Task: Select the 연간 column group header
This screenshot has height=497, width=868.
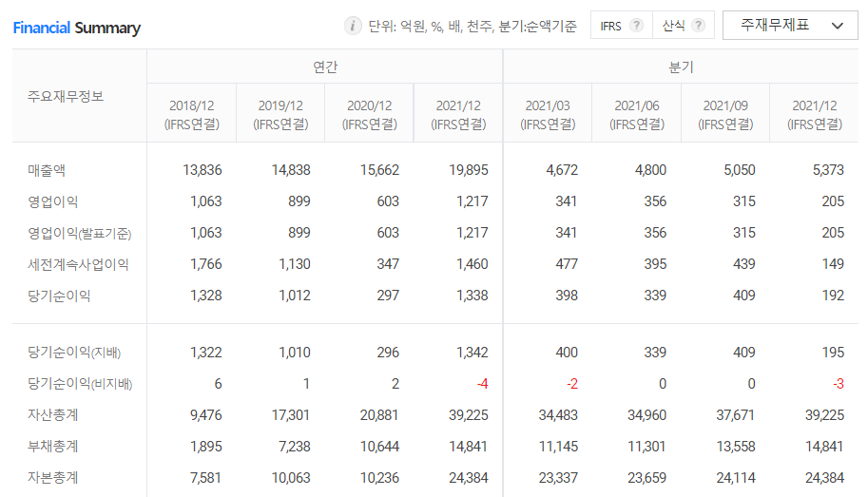Action: tap(325, 67)
